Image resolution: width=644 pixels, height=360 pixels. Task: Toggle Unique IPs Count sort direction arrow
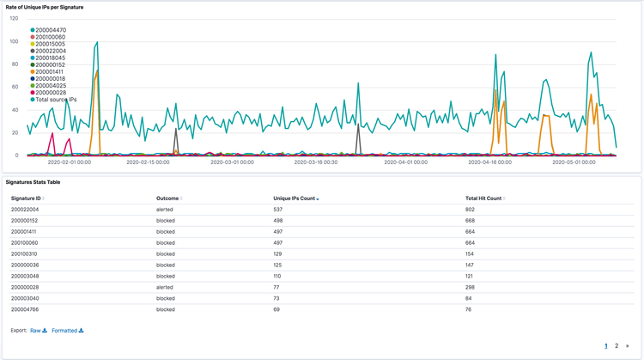pos(318,199)
